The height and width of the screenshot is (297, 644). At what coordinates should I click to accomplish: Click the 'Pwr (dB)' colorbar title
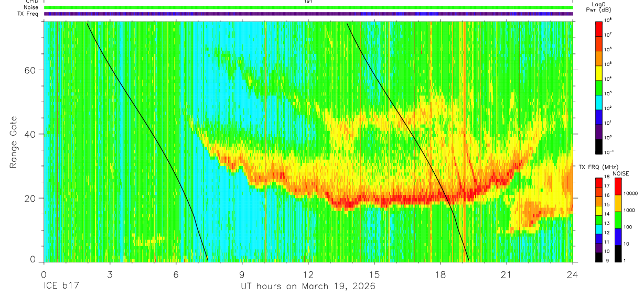[599, 9]
